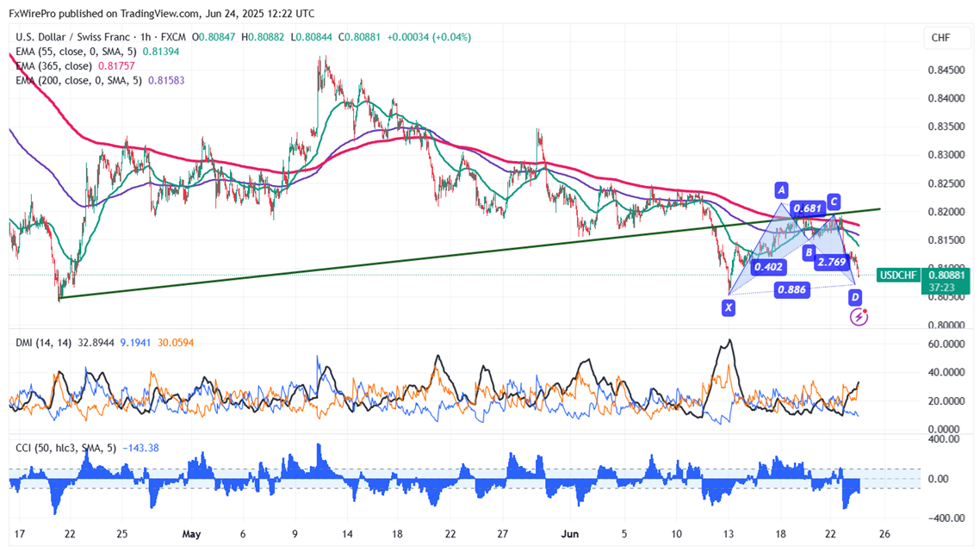Click the 0.681 ratio label
This screenshot has width=980, height=552.
coord(807,208)
